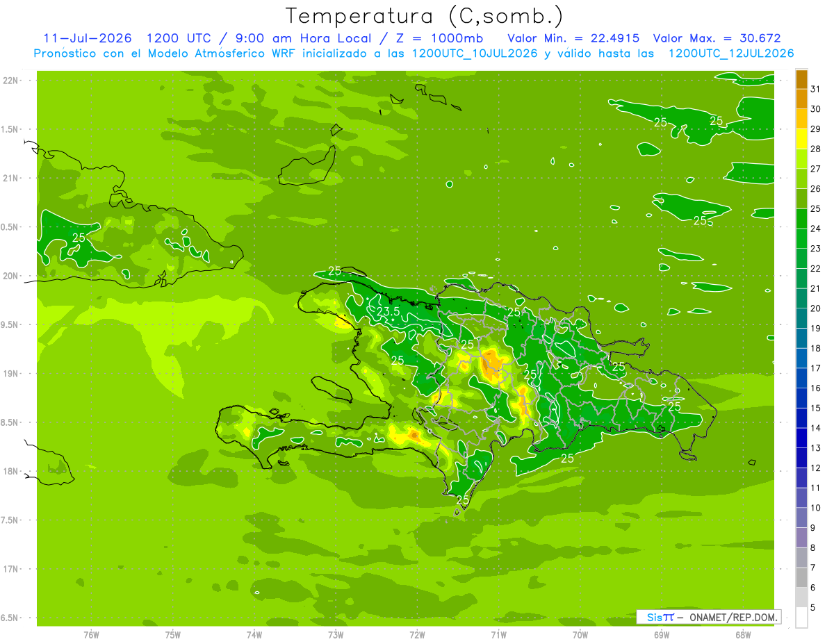
Task: Click the '68W' longitude label
Action: [743, 635]
